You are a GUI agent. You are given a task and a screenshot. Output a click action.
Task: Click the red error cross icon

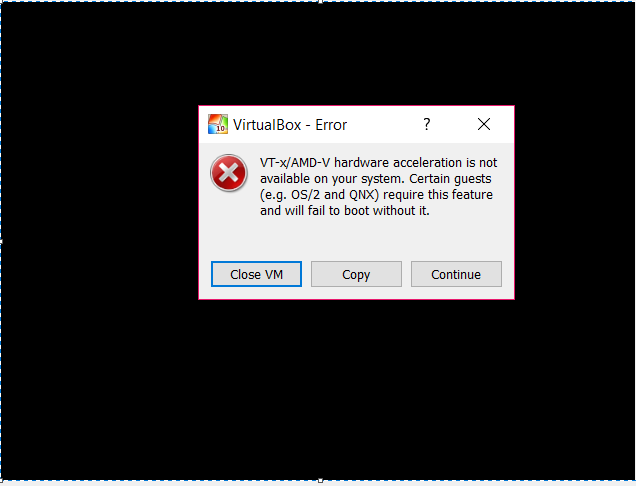[229, 173]
